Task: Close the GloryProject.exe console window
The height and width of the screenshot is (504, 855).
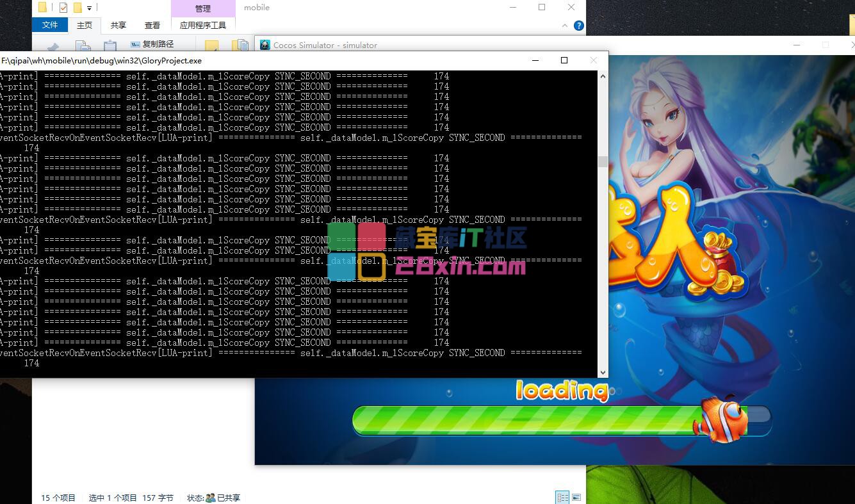Action: click(x=594, y=60)
